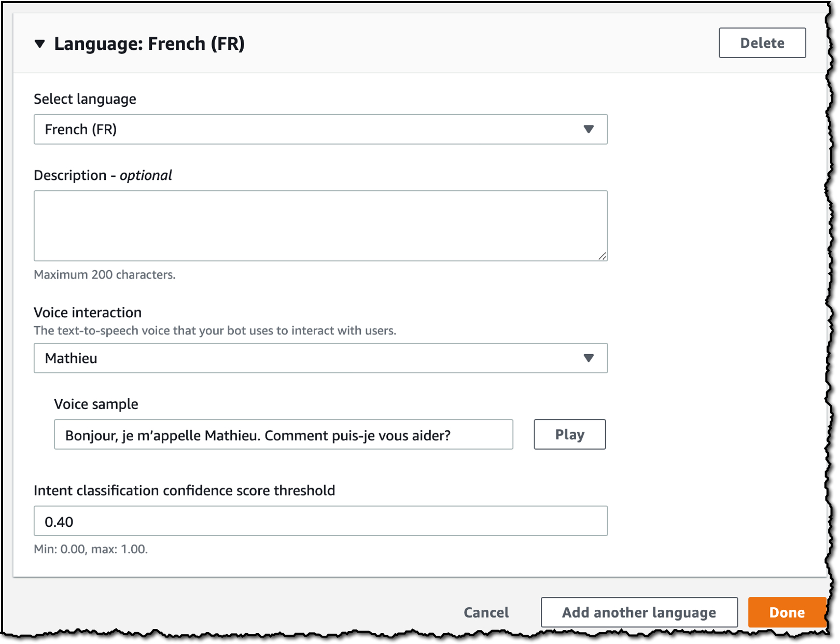The image size is (840, 644).
Task: Click the Intent classification confidence score threshold label
Action: tap(184, 491)
